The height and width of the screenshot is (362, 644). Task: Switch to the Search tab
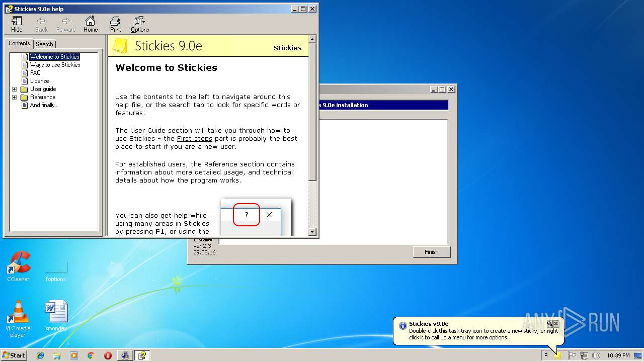44,44
